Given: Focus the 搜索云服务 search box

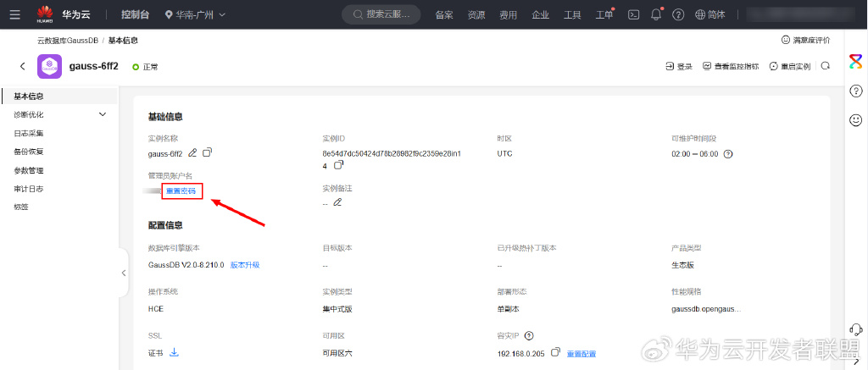Looking at the screenshot, I should [381, 15].
